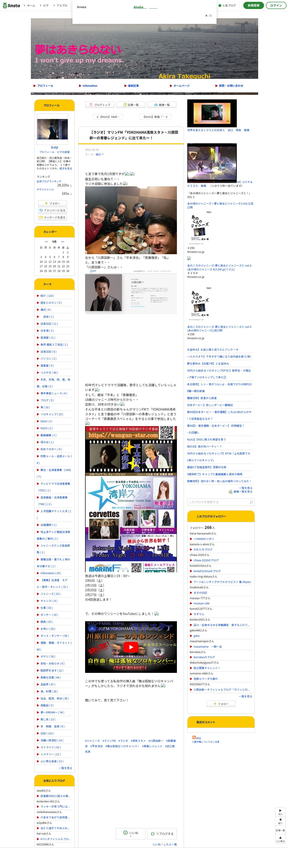Open theme ジャニーズ (32)
This screenshot has width=289, height=868.
click(50, 594)
